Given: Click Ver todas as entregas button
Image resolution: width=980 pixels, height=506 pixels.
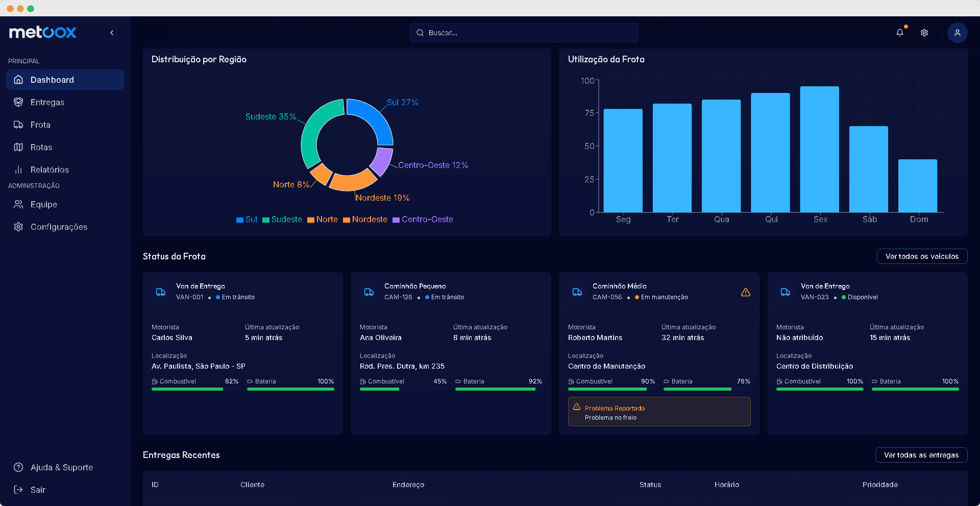Looking at the screenshot, I should click(921, 455).
